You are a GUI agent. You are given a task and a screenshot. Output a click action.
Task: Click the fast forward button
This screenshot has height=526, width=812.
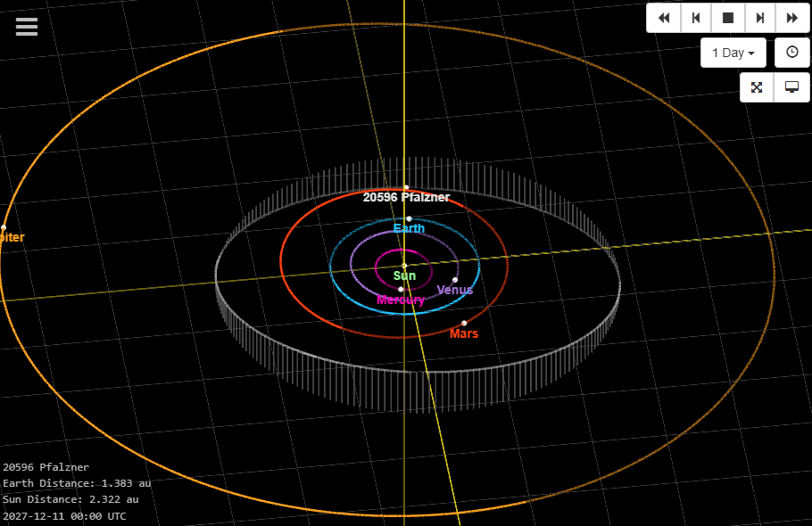(791, 18)
